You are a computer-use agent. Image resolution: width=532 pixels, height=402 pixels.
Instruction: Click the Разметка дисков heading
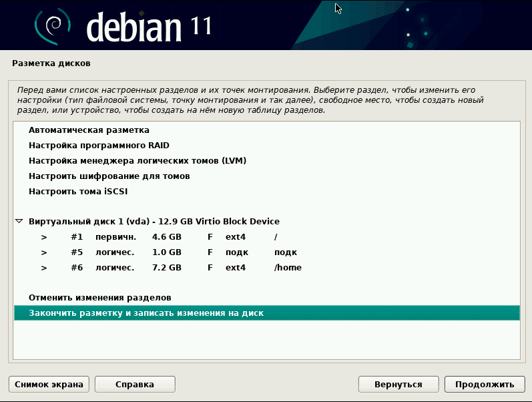(51, 63)
